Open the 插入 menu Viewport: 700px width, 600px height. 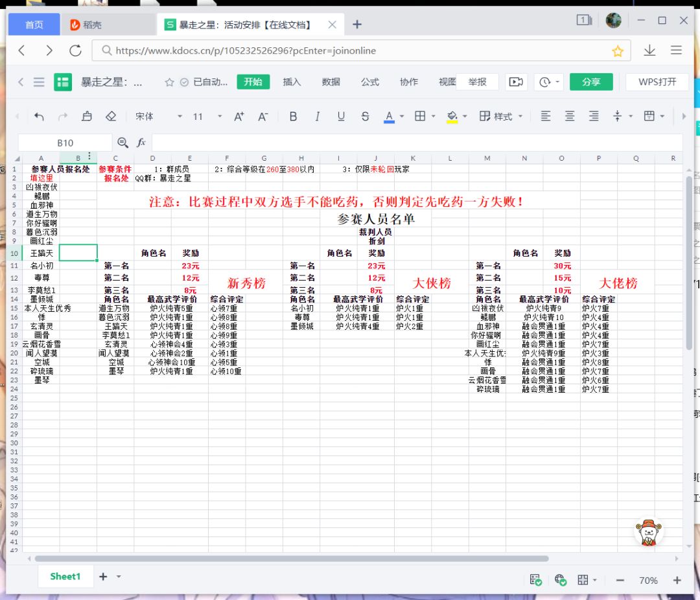click(x=292, y=82)
